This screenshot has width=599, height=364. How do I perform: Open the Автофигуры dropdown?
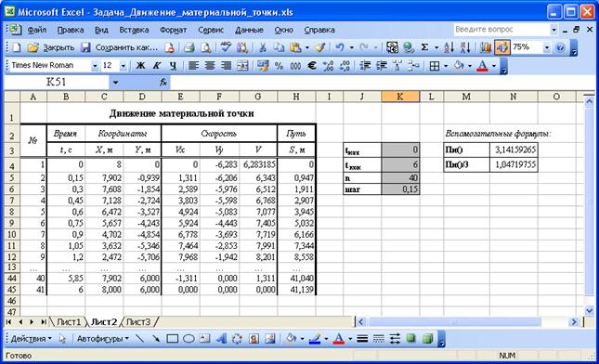coord(103,338)
